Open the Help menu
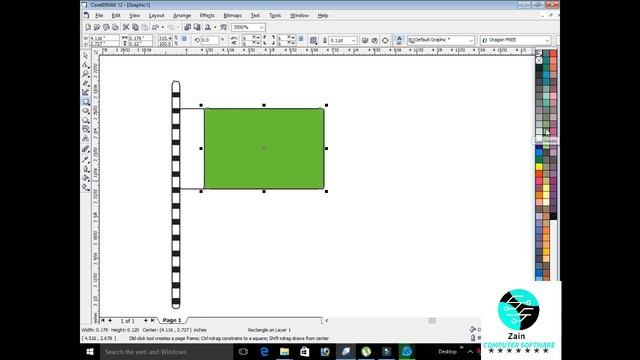 pos(323,16)
